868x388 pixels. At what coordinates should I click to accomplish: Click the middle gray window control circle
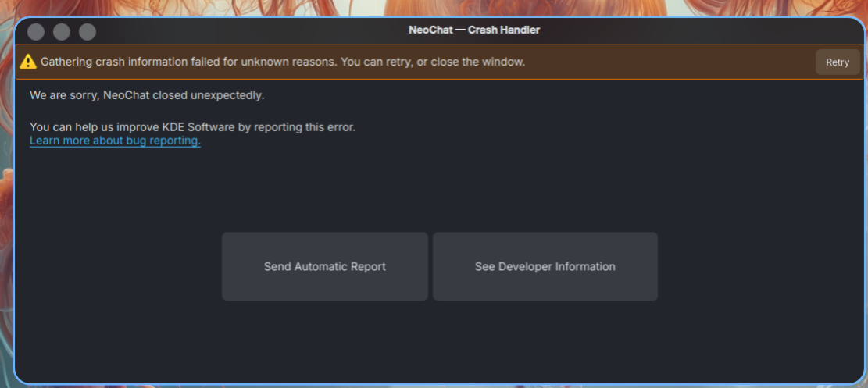tap(62, 32)
